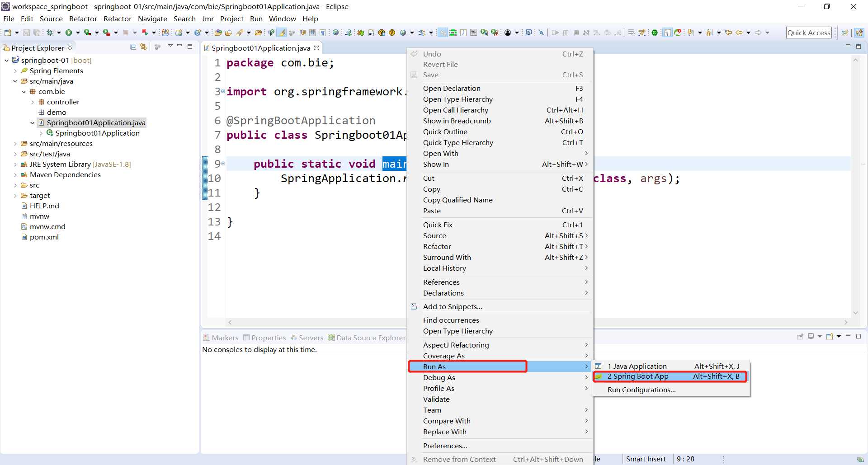
Task: Click the Coverage launch toolbar icon
Action: (x=87, y=33)
